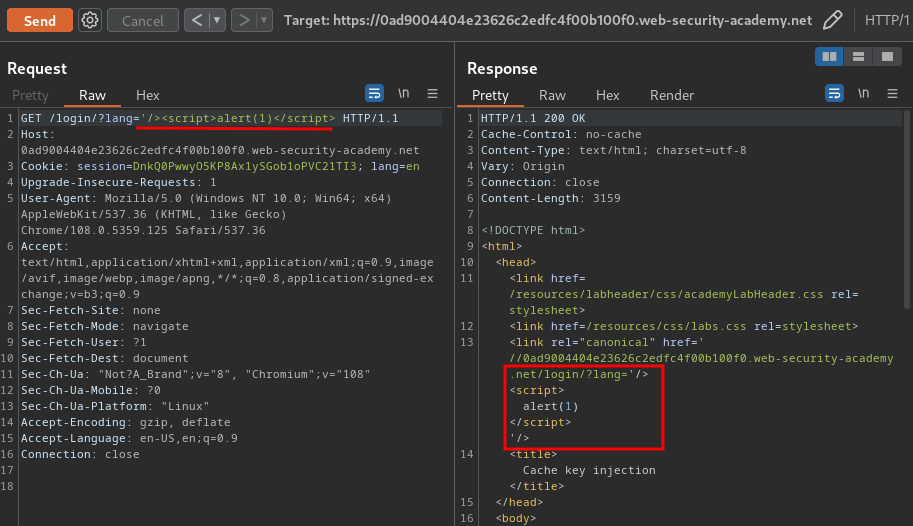Screen dimensions: 913x526
Task: Click 'Sec-Ch-Ua-Platform: "Linux"' header
Action: 115,406
